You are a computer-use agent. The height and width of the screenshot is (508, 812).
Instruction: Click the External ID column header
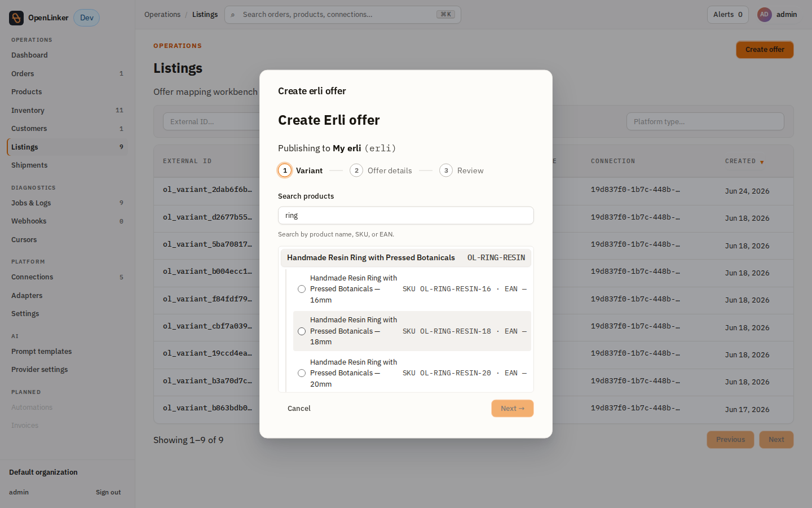pyautogui.click(x=187, y=161)
